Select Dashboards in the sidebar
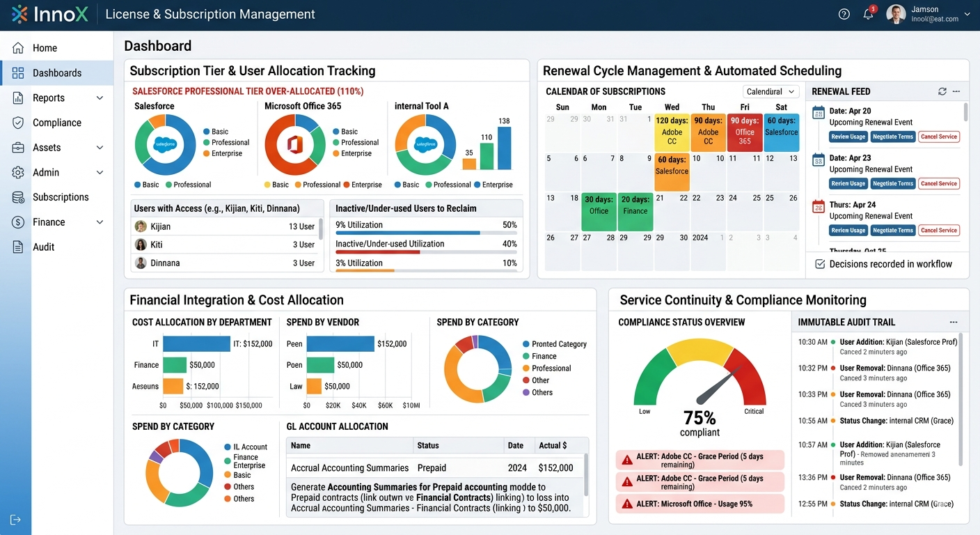The image size is (980, 535). coord(56,73)
